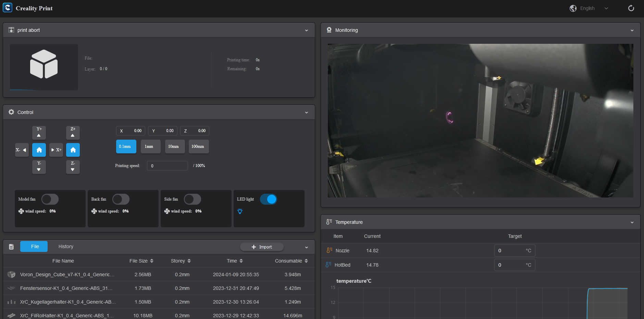Image resolution: width=644 pixels, height=319 pixels.
Task: Collapse the file list panel
Action: click(307, 247)
